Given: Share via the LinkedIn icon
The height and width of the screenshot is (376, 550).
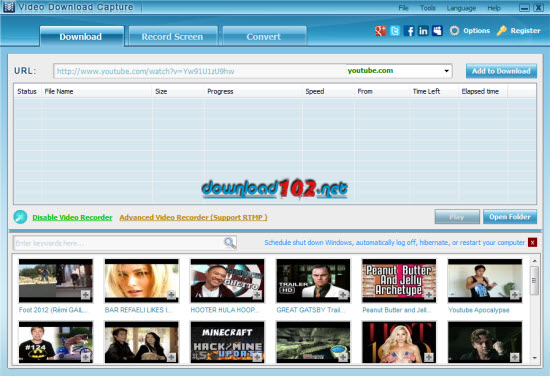Looking at the screenshot, I should click(423, 31).
